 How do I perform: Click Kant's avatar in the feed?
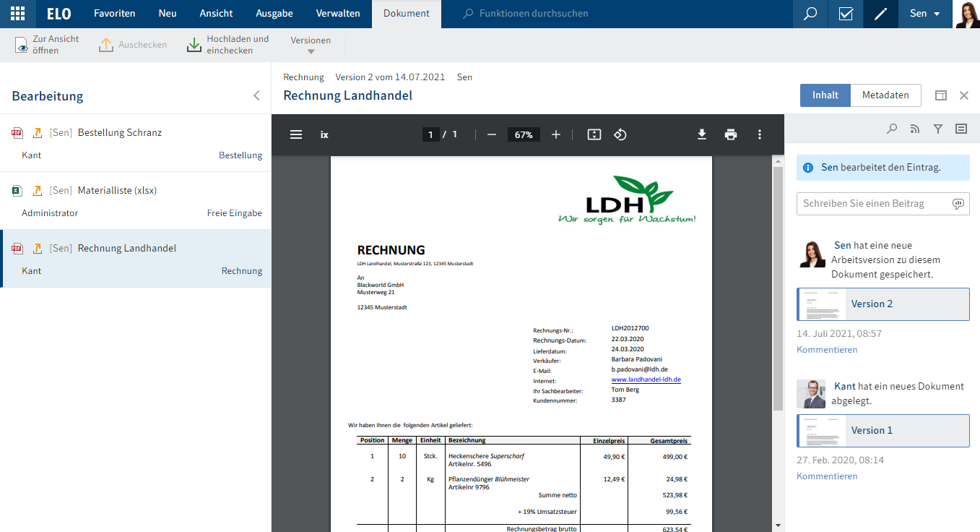coord(811,394)
